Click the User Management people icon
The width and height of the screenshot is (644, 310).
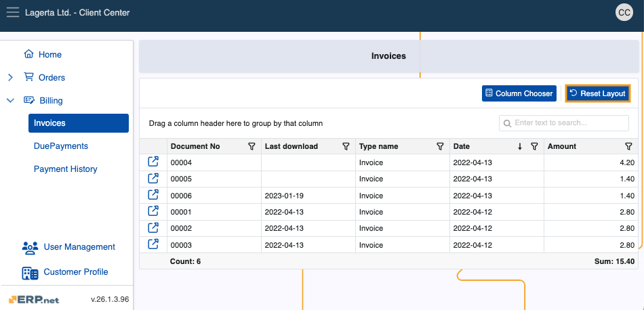tap(30, 247)
